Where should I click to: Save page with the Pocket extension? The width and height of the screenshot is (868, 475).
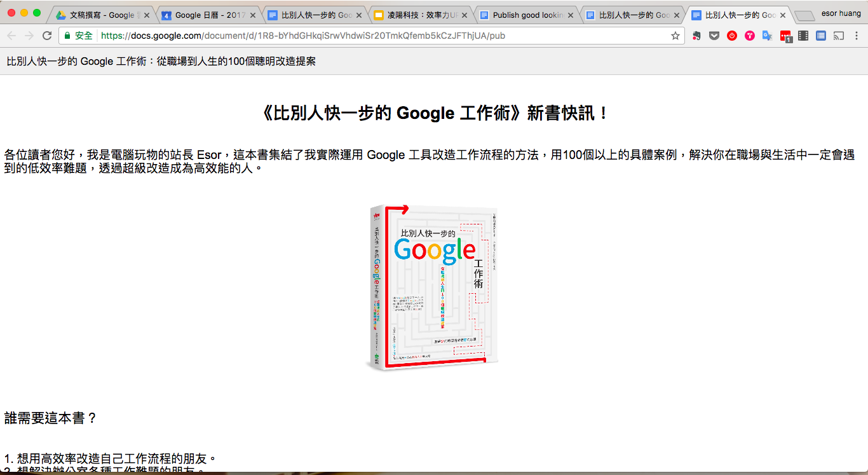[x=714, y=36]
